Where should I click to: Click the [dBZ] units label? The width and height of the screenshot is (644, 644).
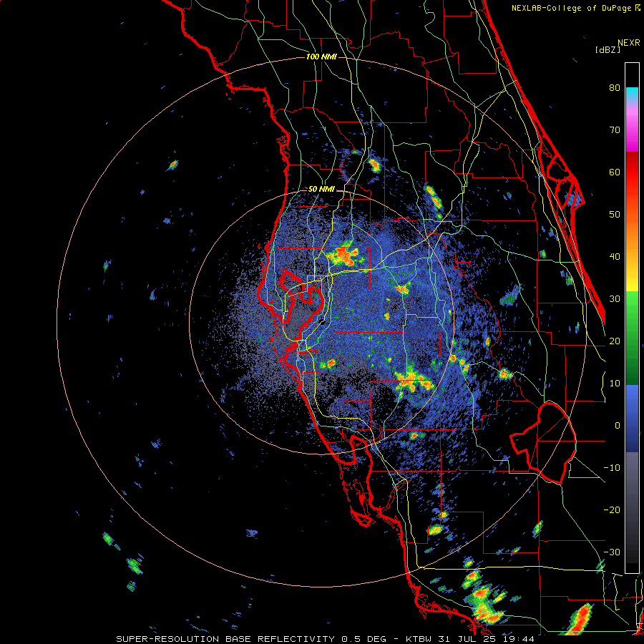pyautogui.click(x=608, y=49)
